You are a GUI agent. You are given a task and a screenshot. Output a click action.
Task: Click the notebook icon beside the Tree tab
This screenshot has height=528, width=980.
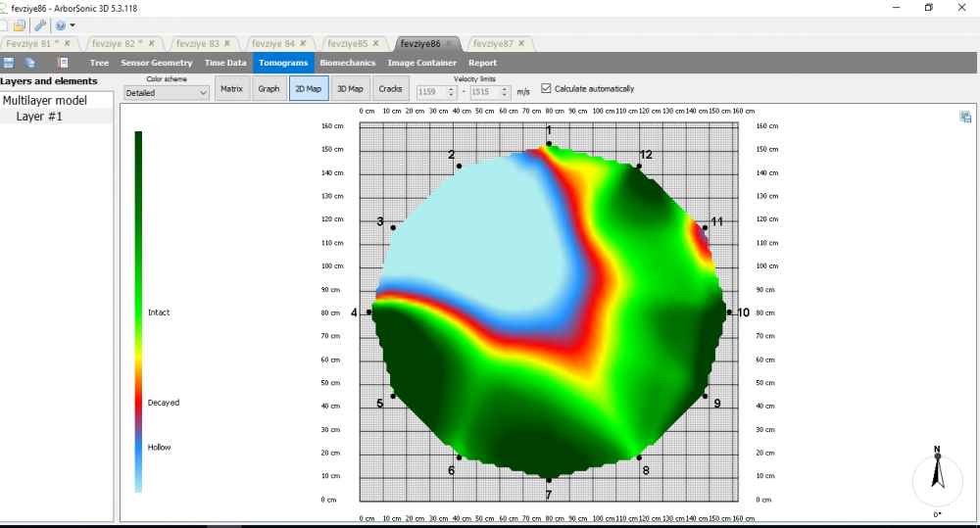(63, 63)
